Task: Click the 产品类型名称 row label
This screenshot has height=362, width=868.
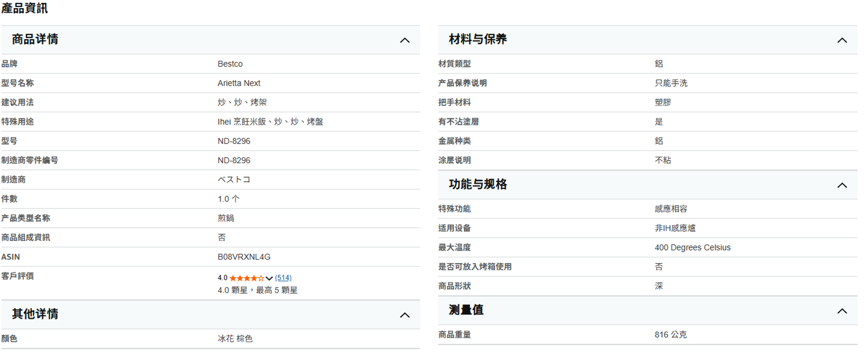Action: [x=25, y=218]
